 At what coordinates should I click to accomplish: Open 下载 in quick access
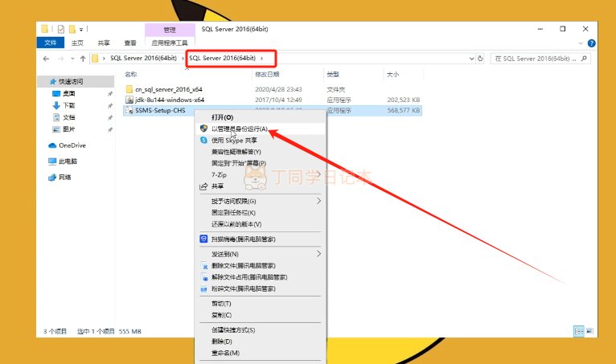point(68,105)
